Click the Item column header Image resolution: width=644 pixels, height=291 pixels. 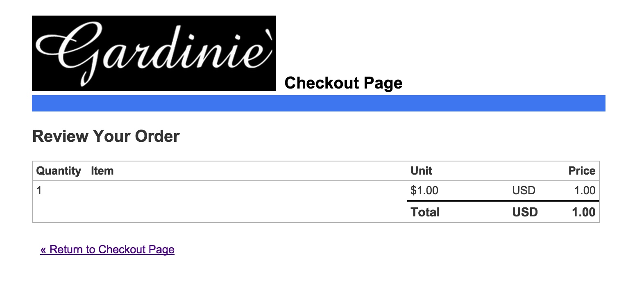102,171
